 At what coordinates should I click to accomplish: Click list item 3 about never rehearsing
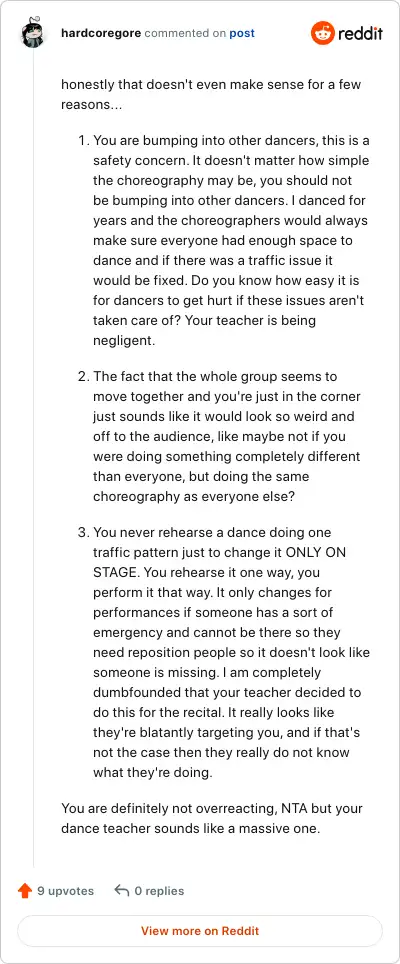coord(224,652)
